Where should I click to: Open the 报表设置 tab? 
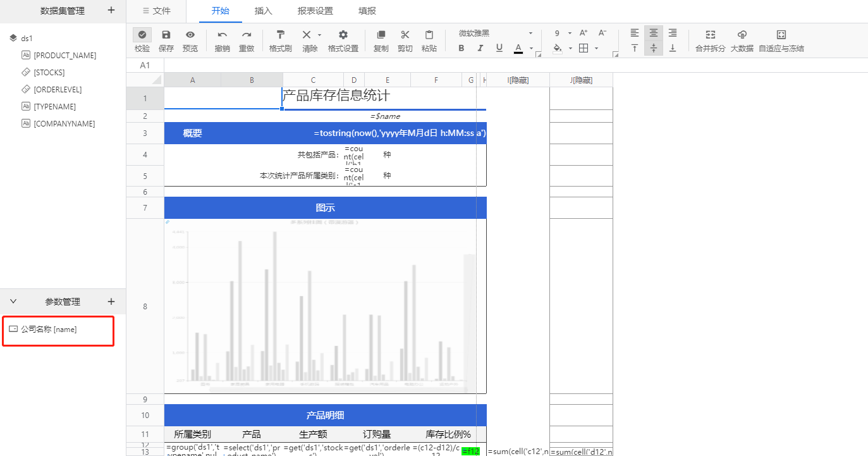[x=315, y=11]
